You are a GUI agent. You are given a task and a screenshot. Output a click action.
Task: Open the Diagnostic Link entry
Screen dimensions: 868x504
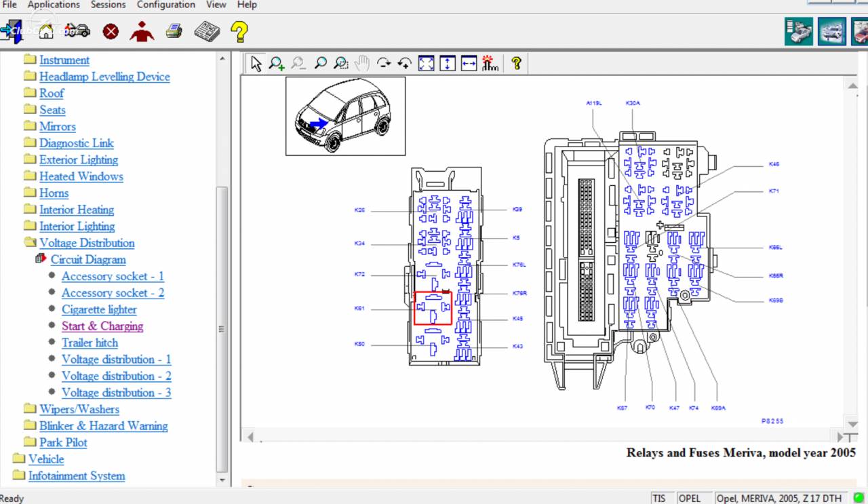[77, 143]
